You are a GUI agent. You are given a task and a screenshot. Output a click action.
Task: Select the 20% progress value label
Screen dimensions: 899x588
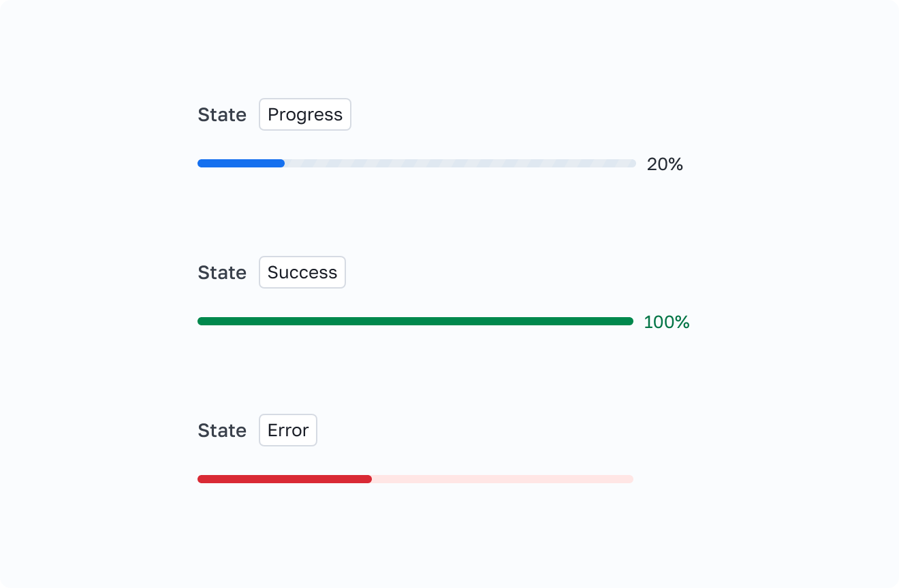pyautogui.click(x=665, y=164)
